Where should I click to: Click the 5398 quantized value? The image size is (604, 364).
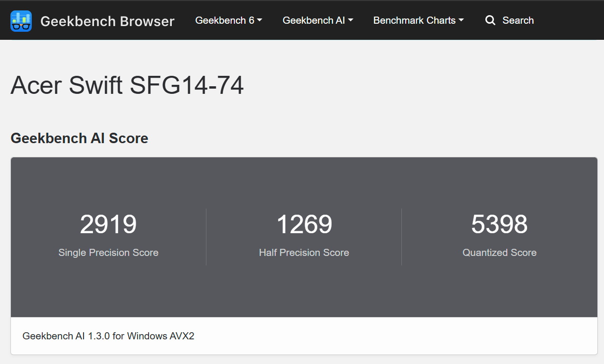coord(499,224)
